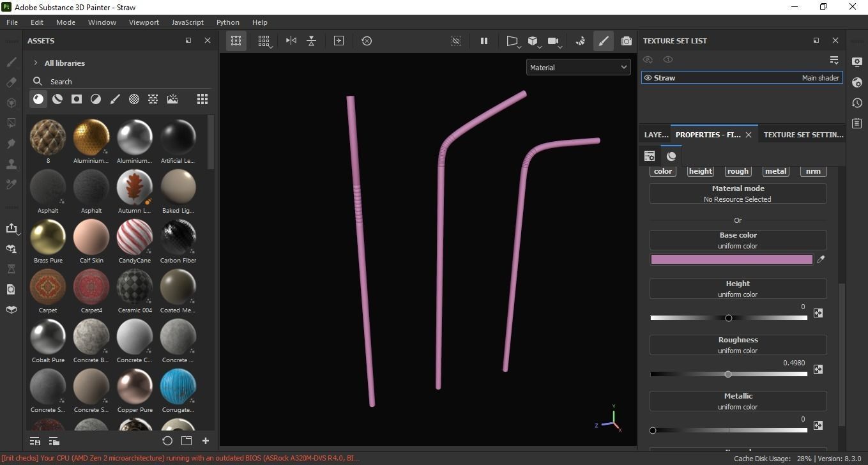Open Roughness channel options icon
The height and width of the screenshot is (465, 868).
[x=818, y=369]
